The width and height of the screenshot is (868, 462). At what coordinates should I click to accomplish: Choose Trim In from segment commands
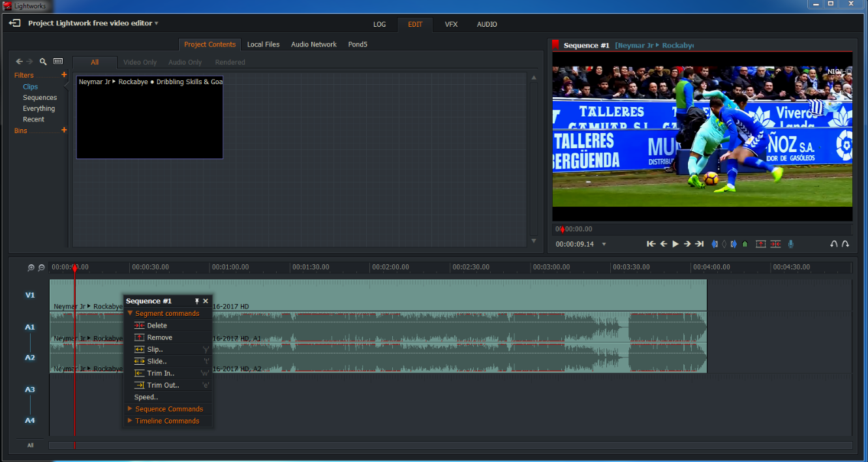(160, 373)
